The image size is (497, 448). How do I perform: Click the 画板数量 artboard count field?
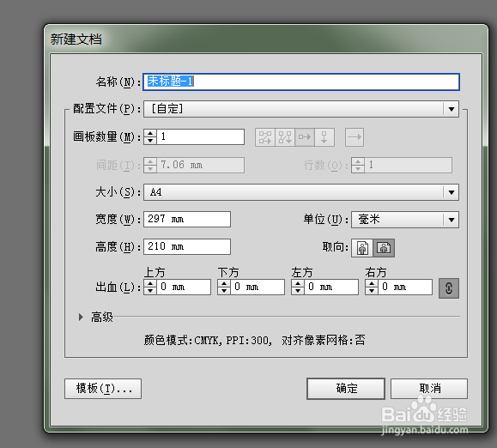[200, 136]
